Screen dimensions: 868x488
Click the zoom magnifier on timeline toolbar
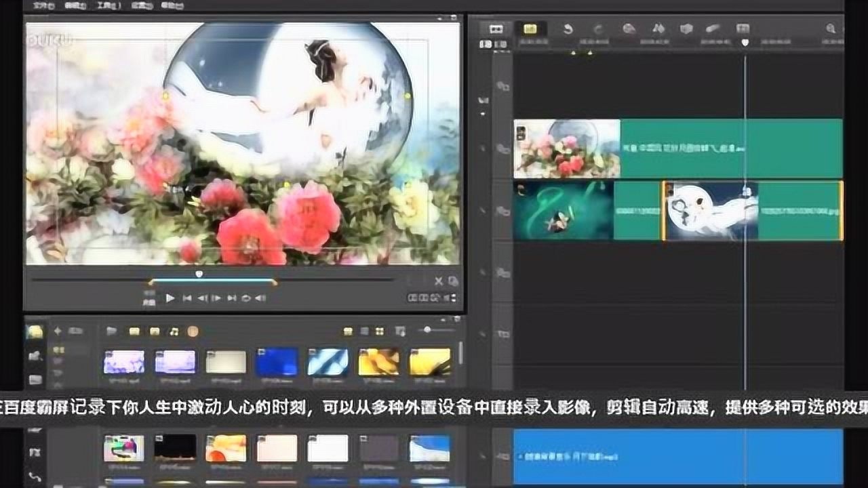coord(831,28)
